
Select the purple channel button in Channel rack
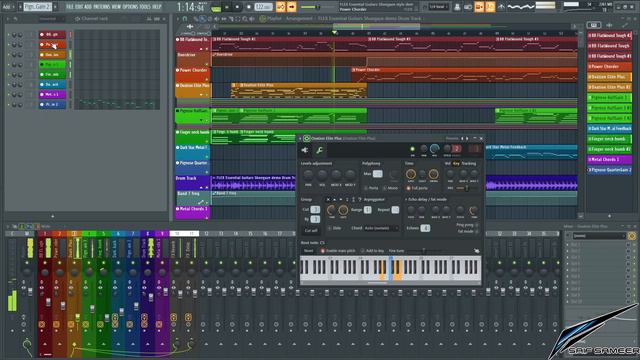(x=52, y=95)
